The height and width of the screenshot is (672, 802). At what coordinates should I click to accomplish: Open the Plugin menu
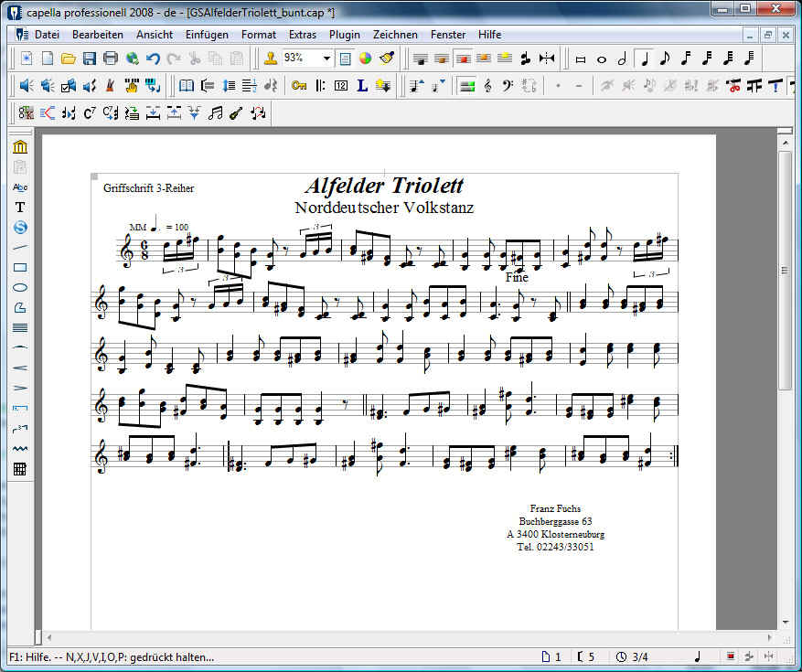pos(345,35)
